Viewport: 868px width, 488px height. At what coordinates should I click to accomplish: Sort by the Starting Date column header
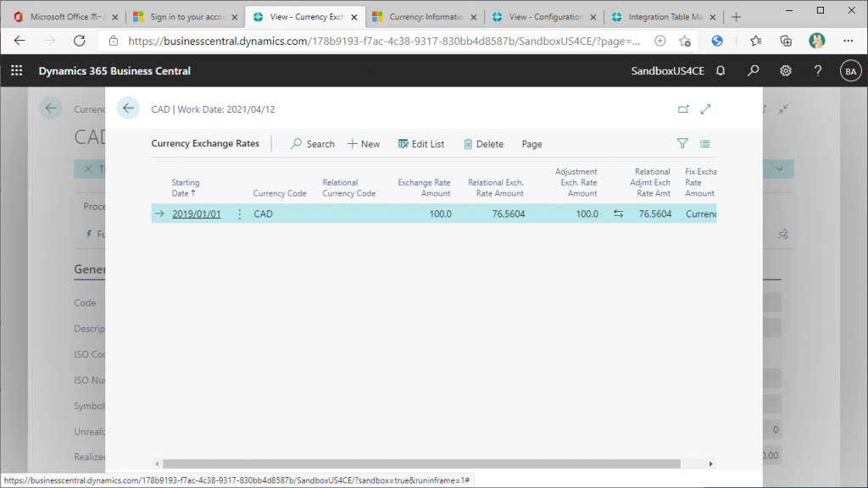coord(186,187)
